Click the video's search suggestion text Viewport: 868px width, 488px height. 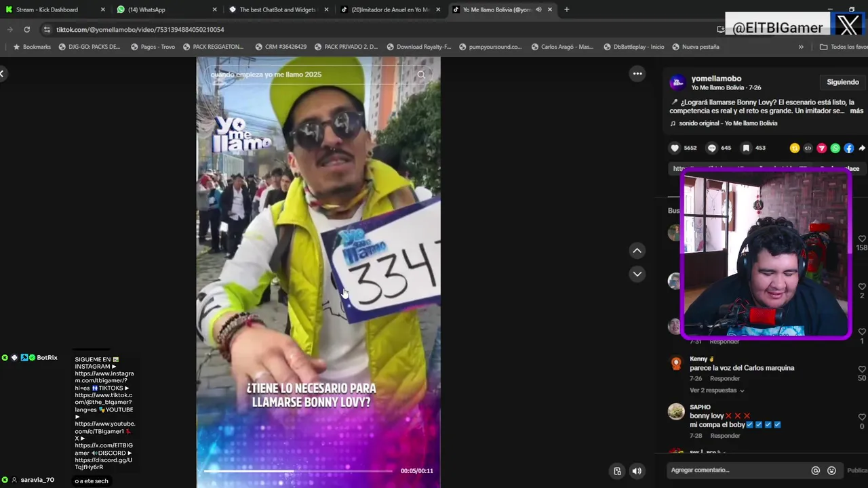click(266, 75)
